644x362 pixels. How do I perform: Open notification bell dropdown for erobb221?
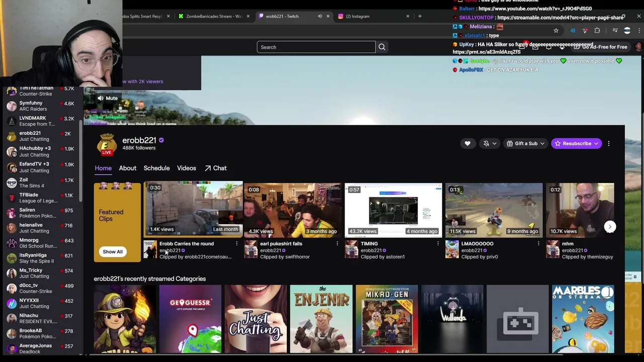pos(490,143)
